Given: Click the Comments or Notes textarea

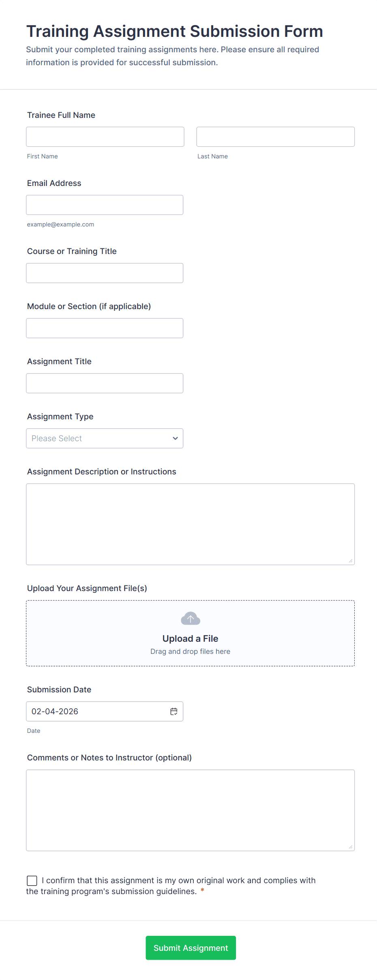Looking at the screenshot, I should click(x=190, y=810).
